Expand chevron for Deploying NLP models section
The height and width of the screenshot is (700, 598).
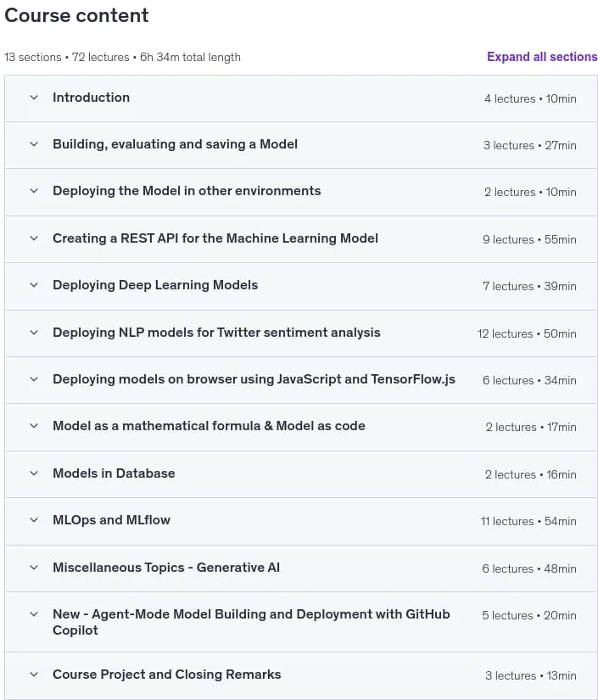coord(34,333)
